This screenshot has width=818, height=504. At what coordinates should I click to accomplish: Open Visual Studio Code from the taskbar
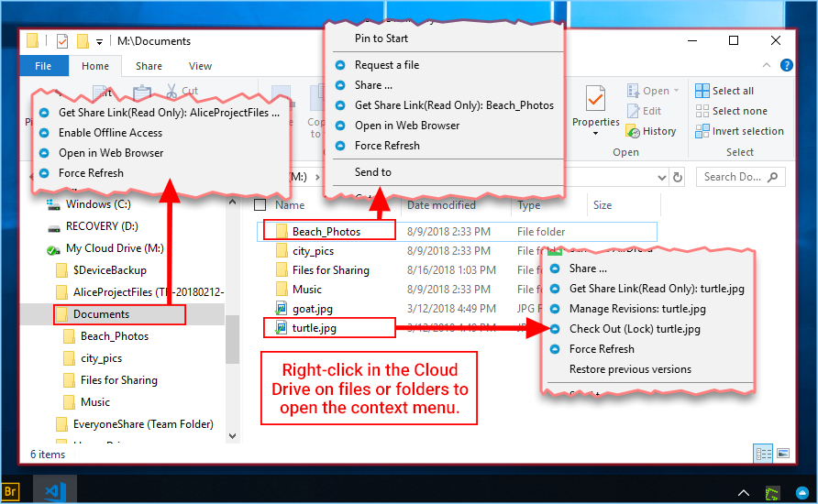[55, 491]
